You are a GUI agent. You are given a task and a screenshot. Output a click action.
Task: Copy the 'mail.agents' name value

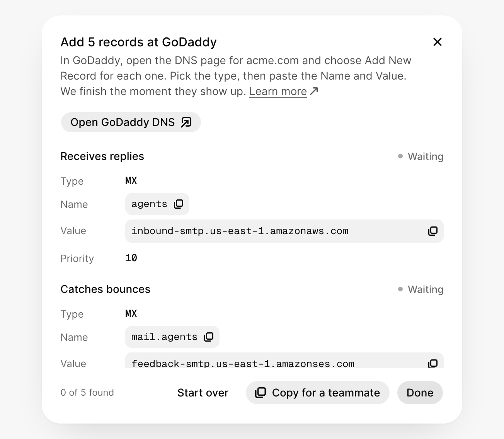[209, 337]
